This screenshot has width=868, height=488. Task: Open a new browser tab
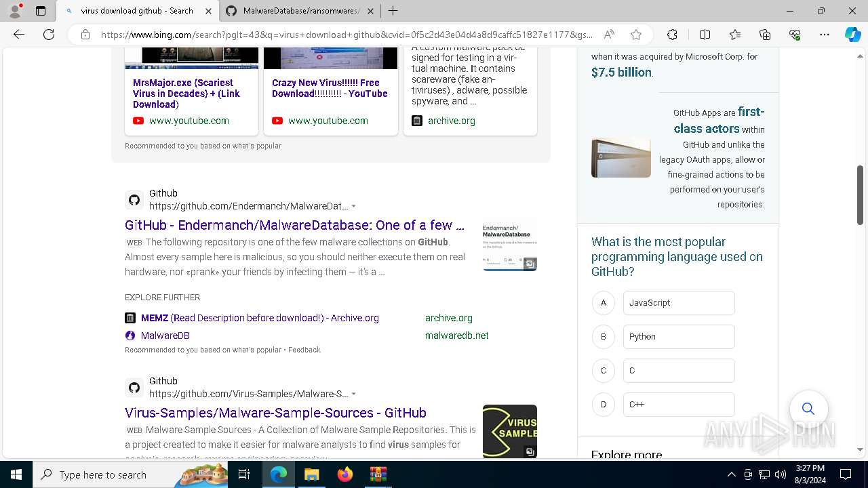point(393,11)
